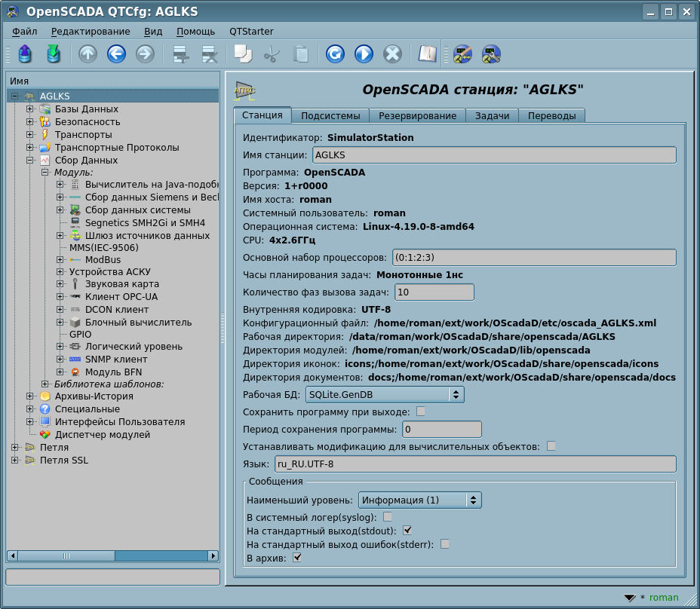Click the Save to DB toolbar icon

click(54, 54)
